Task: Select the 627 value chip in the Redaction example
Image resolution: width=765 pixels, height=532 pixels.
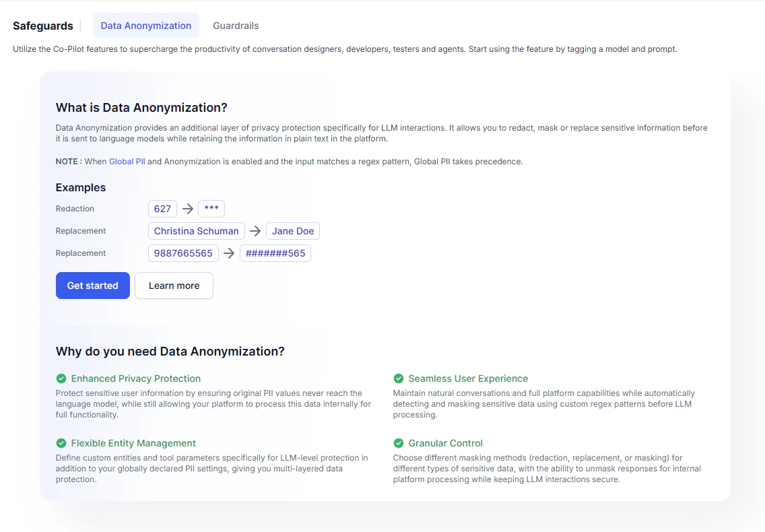Action: point(162,209)
